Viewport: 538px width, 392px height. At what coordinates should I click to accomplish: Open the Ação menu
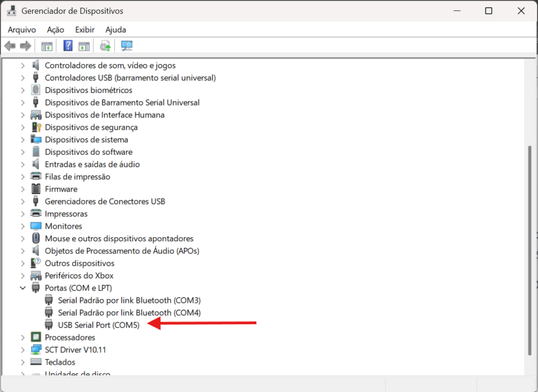(x=55, y=30)
